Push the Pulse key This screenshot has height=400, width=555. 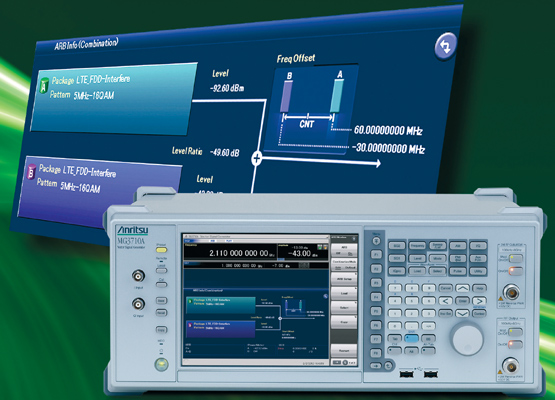pos(458,271)
